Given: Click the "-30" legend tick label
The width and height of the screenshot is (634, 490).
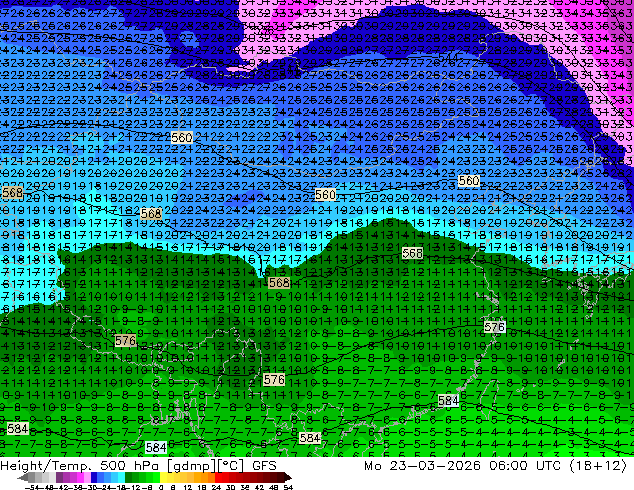Looking at the screenshot, I should point(92,488).
